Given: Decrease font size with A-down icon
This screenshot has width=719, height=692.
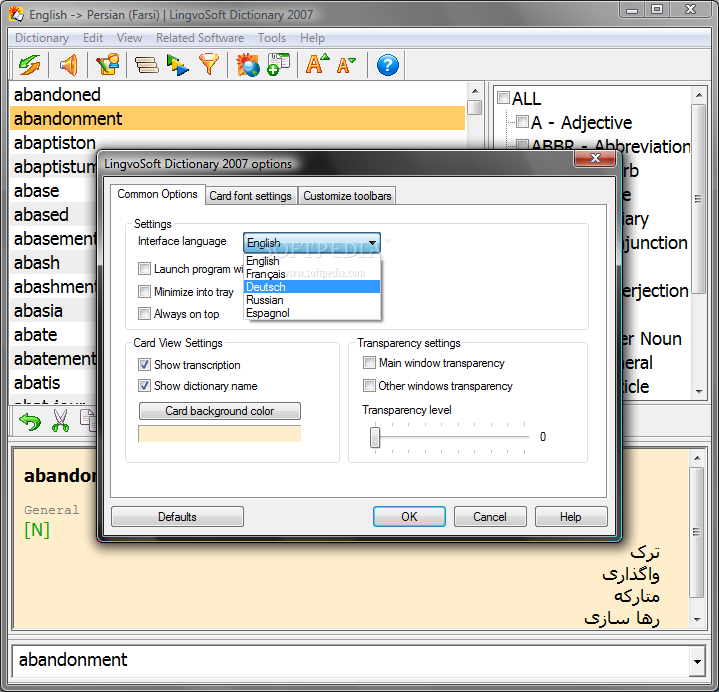Looking at the screenshot, I should pos(346,65).
